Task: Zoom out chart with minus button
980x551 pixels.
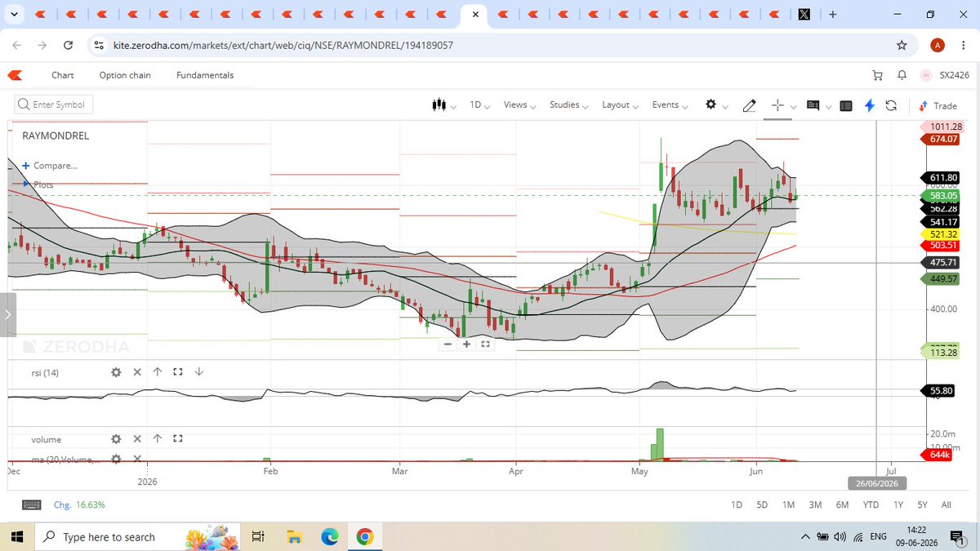Action: point(448,344)
